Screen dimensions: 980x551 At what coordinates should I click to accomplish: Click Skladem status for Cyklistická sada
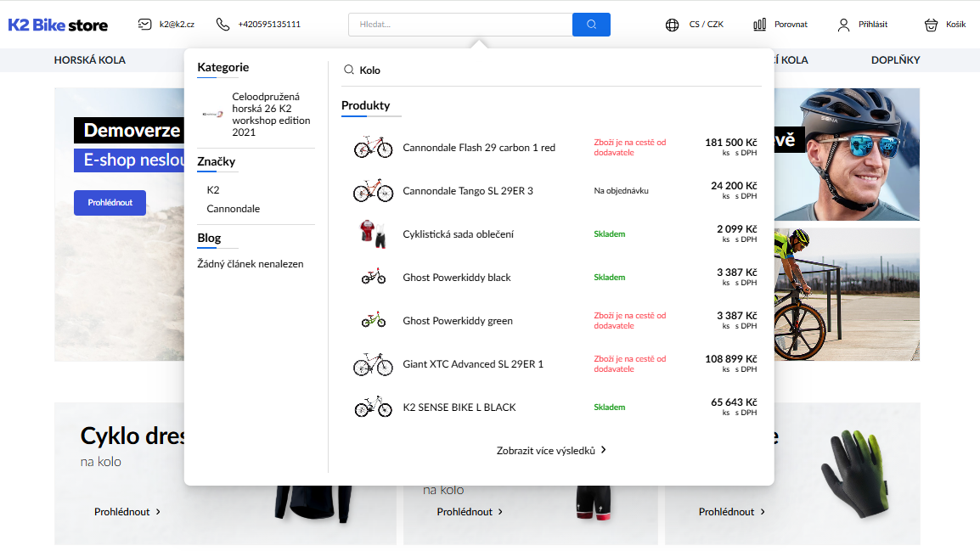point(610,233)
